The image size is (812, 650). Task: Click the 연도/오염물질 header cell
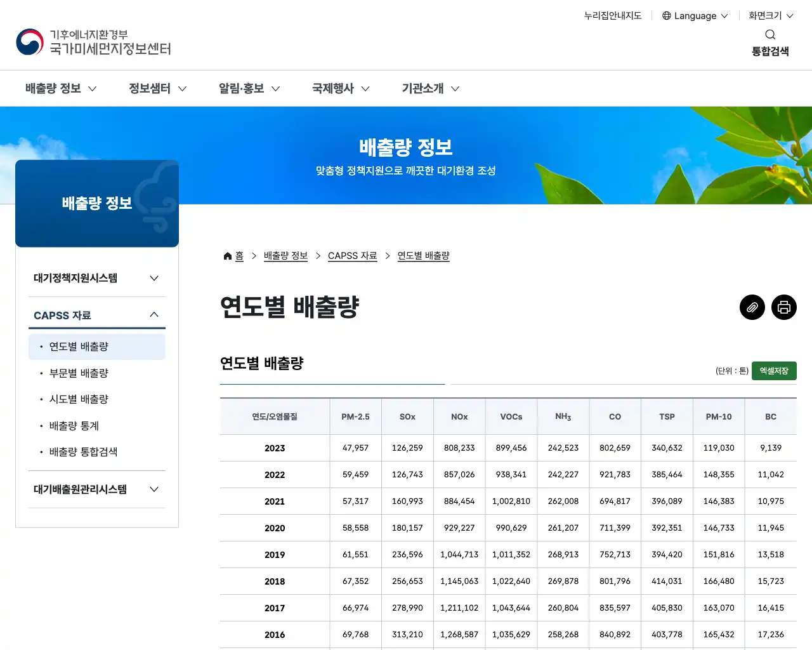(x=275, y=417)
